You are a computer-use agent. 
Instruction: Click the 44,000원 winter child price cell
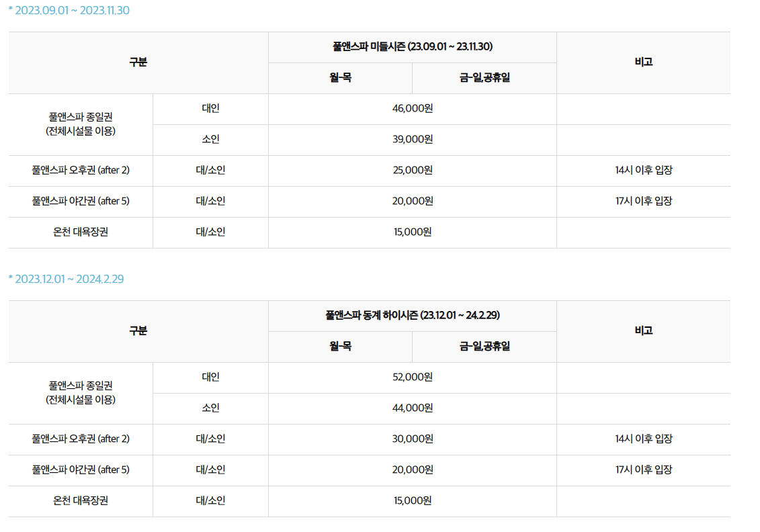[x=412, y=408]
